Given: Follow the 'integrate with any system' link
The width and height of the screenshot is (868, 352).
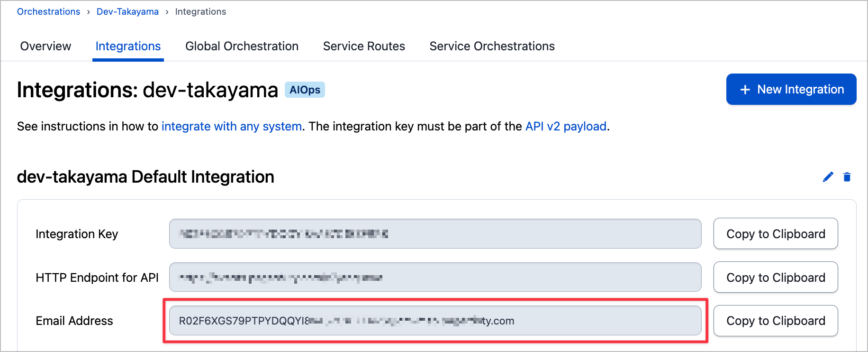Looking at the screenshot, I should 232,126.
